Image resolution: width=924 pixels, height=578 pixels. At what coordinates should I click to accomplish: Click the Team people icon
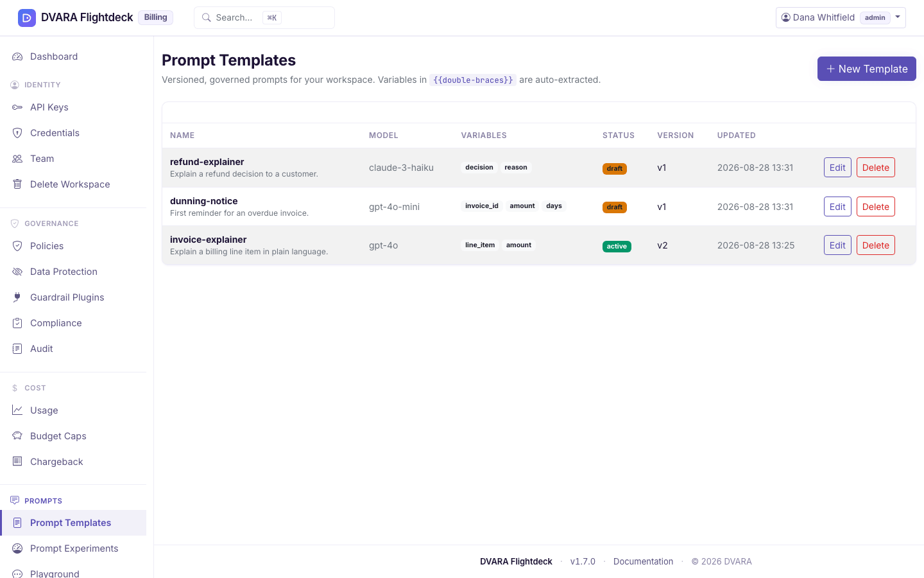[17, 159]
